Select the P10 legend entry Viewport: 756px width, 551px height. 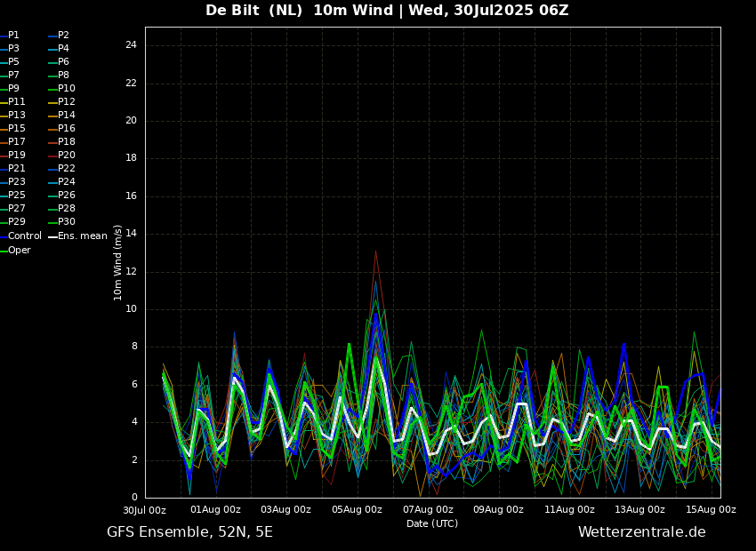click(x=66, y=89)
